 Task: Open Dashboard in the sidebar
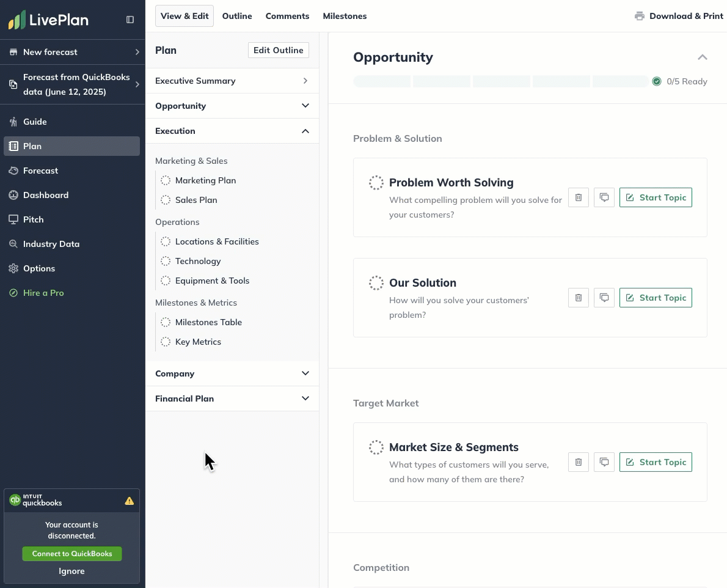pos(72,195)
